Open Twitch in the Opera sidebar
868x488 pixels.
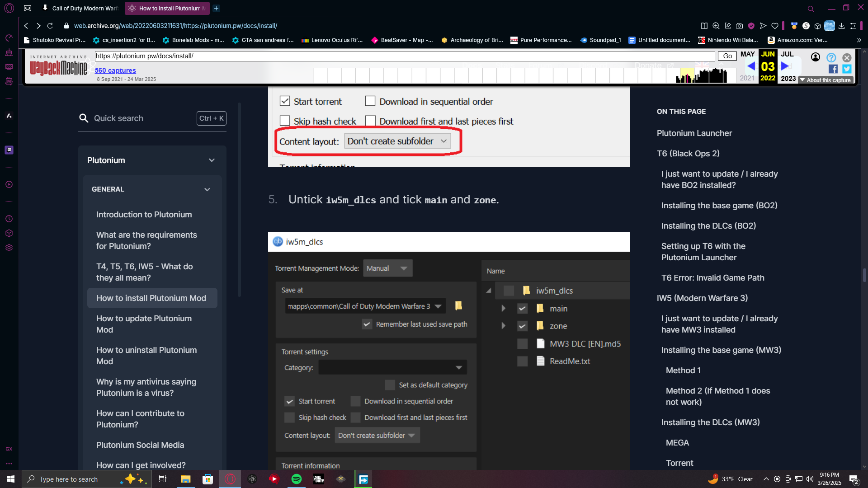[x=9, y=150]
